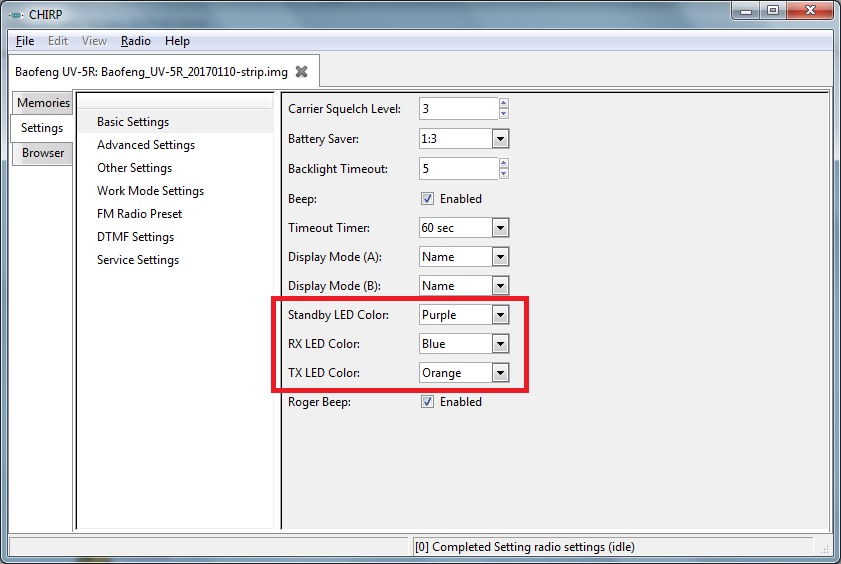Open the Display Mode (A) dropdown

pos(500,257)
